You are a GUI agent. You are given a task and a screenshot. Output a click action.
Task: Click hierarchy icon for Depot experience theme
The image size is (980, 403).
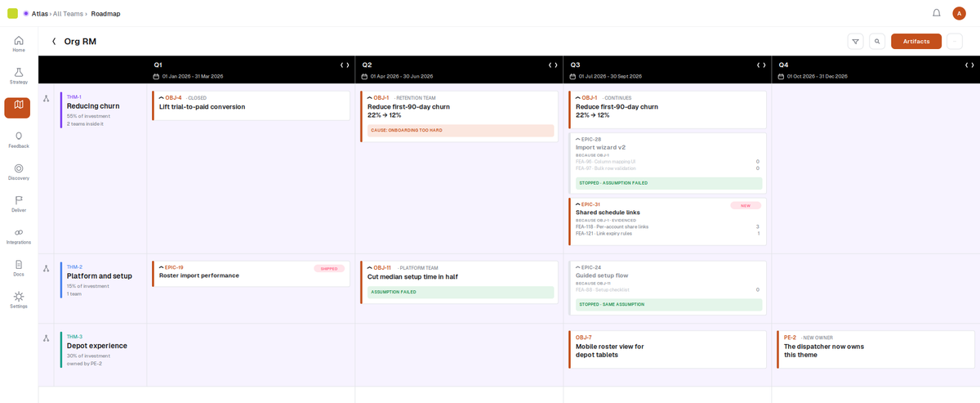pos(47,338)
